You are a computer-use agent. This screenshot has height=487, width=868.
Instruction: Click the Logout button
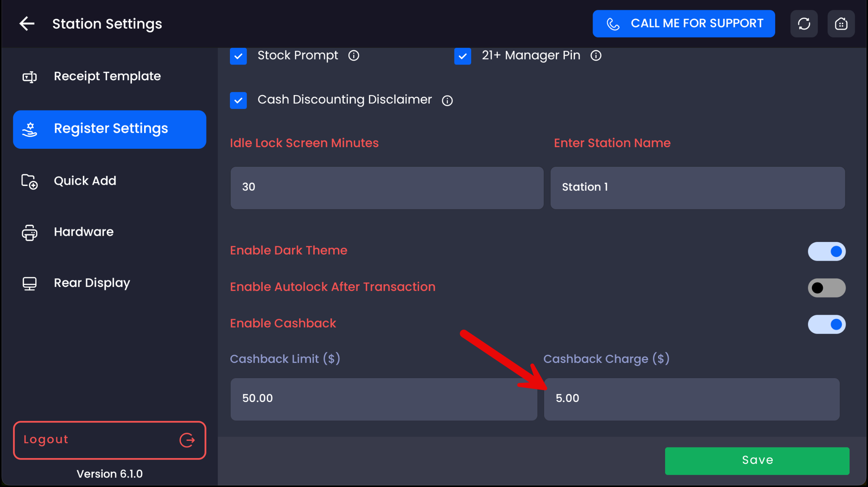click(x=109, y=440)
